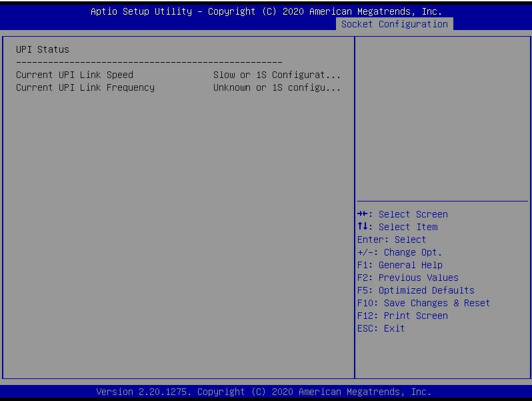Image resolution: width=532 pixels, height=401 pixels.
Task: Select the Current UPI Link Speed label
Action: coord(75,75)
